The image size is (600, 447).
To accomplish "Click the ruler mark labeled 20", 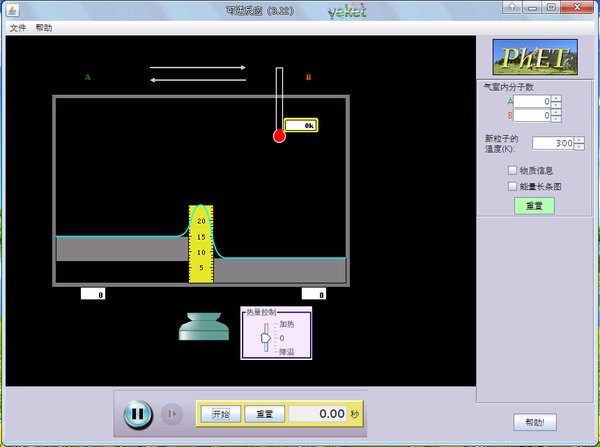I will pos(201,221).
